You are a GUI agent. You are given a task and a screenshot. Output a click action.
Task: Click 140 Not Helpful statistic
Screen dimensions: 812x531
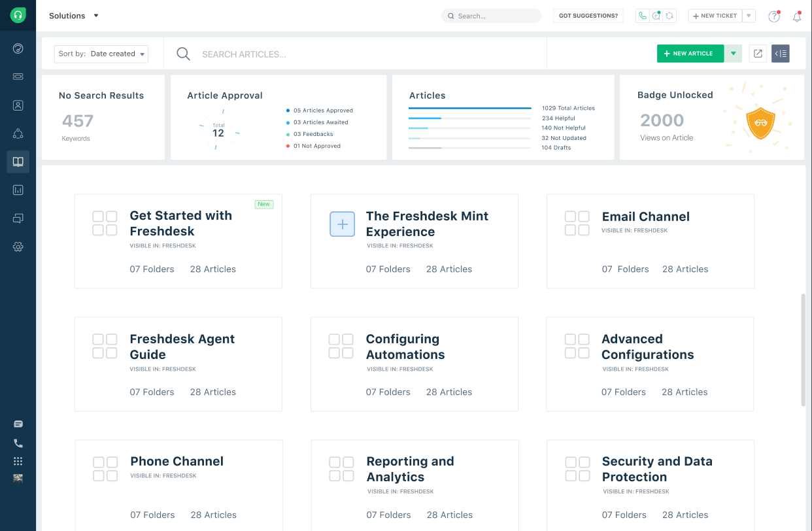point(564,128)
